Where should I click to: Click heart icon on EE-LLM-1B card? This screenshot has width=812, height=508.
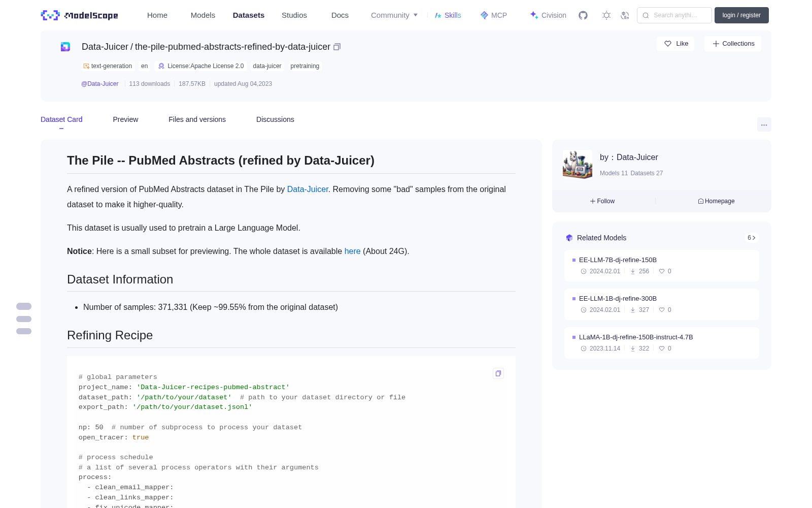point(662,310)
